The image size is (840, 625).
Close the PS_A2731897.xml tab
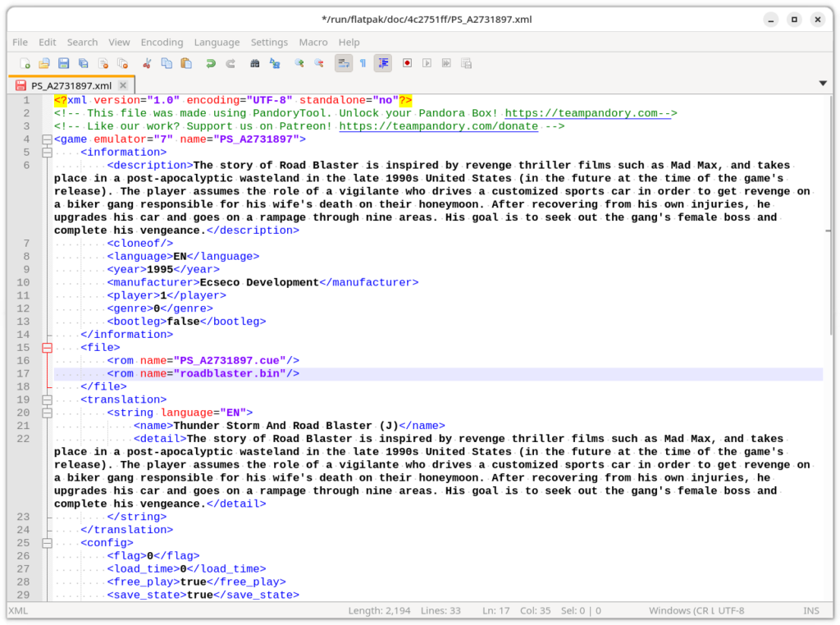pos(124,85)
